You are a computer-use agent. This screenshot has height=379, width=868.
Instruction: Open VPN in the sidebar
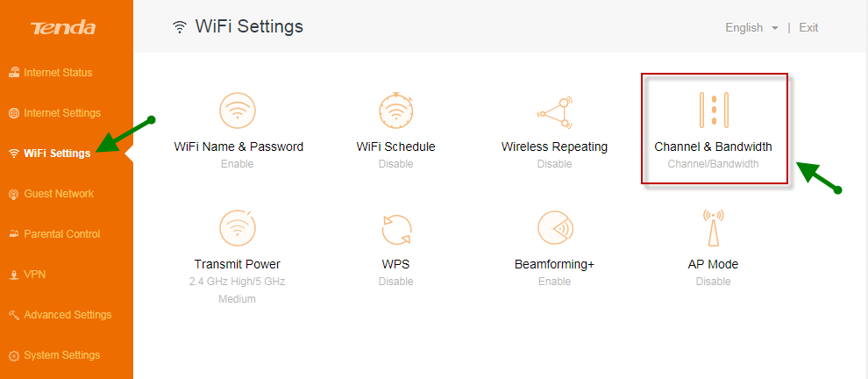click(x=27, y=275)
